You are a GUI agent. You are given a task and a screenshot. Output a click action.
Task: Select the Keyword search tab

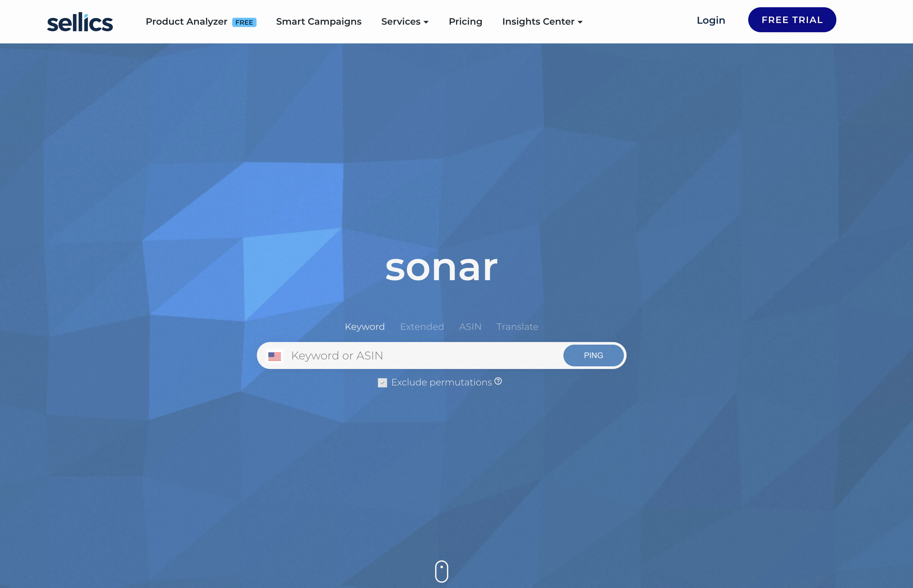[x=365, y=327]
